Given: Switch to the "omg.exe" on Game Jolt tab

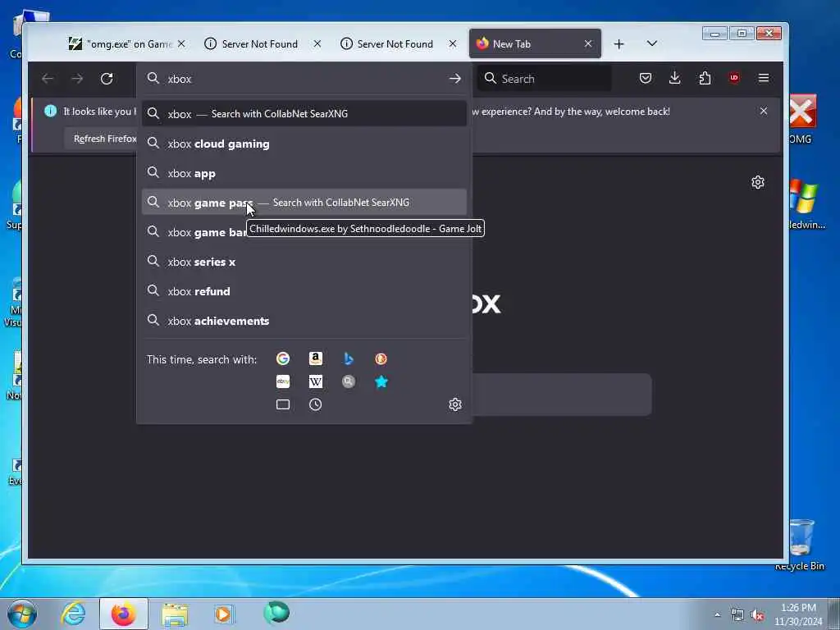Looking at the screenshot, I should [127, 44].
